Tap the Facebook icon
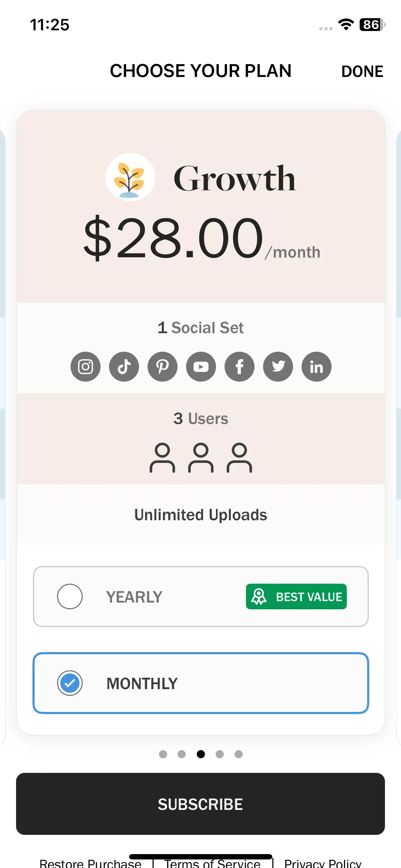 click(x=240, y=367)
